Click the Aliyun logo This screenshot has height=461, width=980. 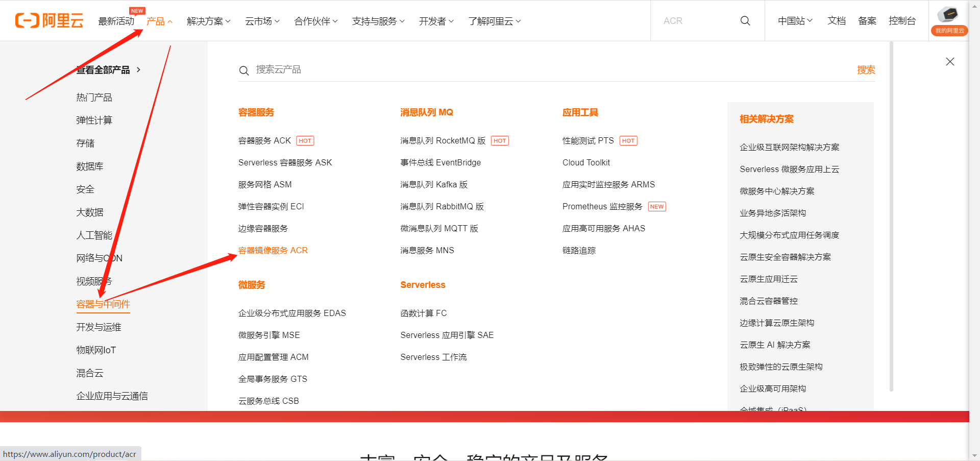[50, 20]
